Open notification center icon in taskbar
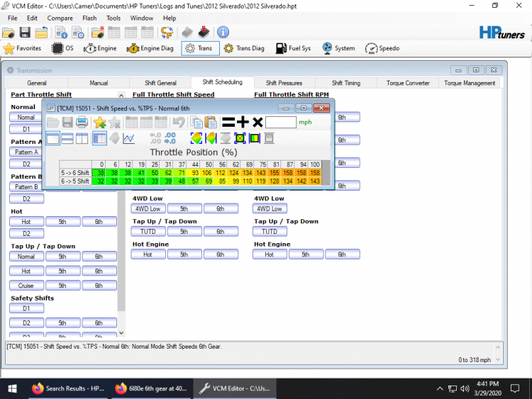This screenshot has width=532, height=399. point(515,388)
